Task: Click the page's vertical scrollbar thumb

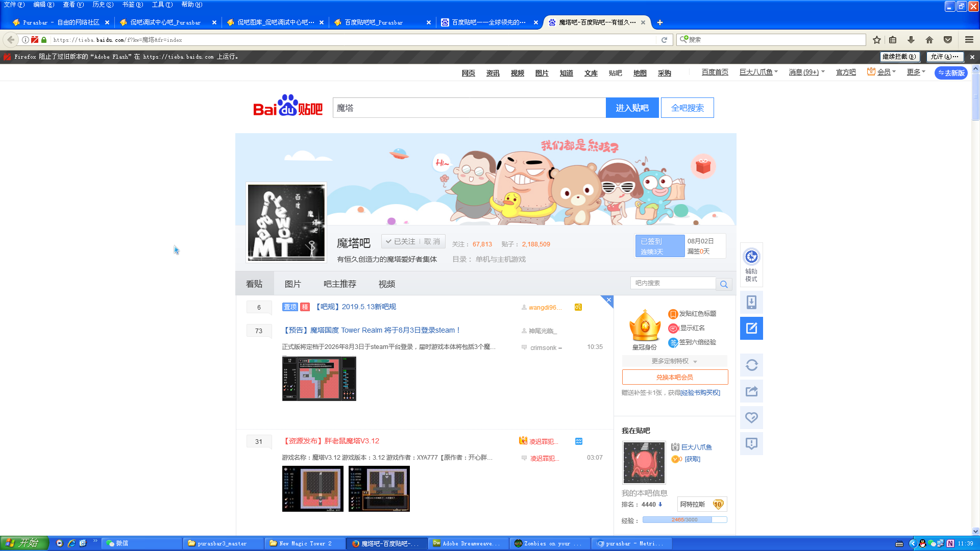Action: (x=975, y=96)
